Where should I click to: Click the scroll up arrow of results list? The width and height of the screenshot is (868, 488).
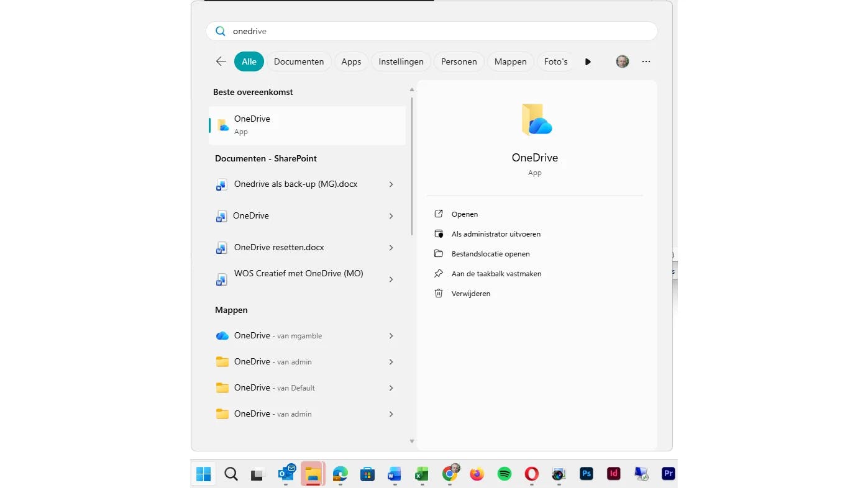[412, 90]
